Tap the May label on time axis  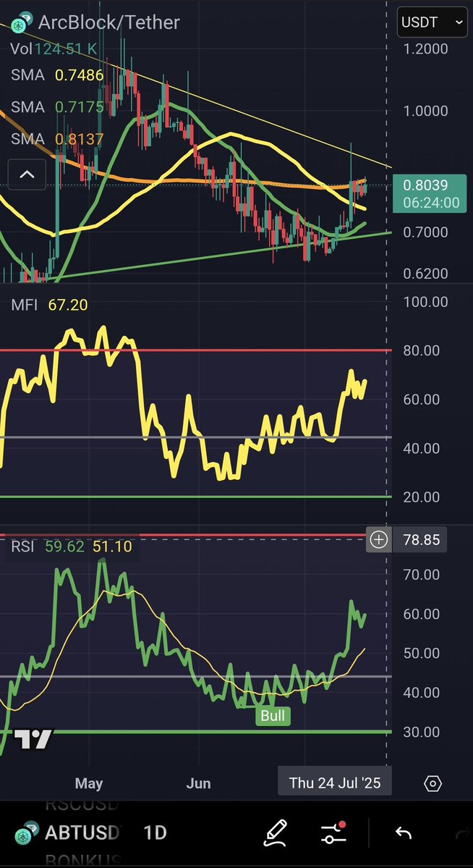[88, 783]
